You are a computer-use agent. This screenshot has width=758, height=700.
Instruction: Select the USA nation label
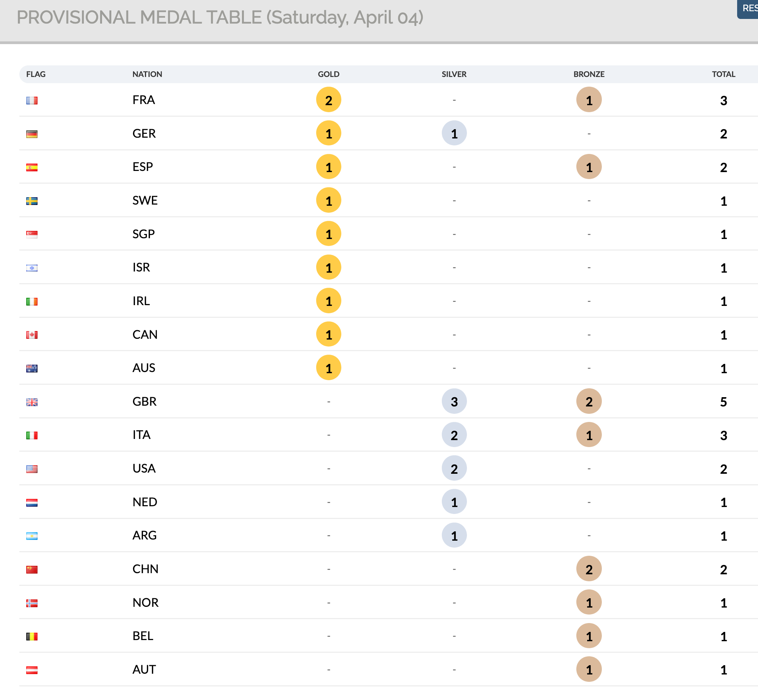pyautogui.click(x=144, y=469)
